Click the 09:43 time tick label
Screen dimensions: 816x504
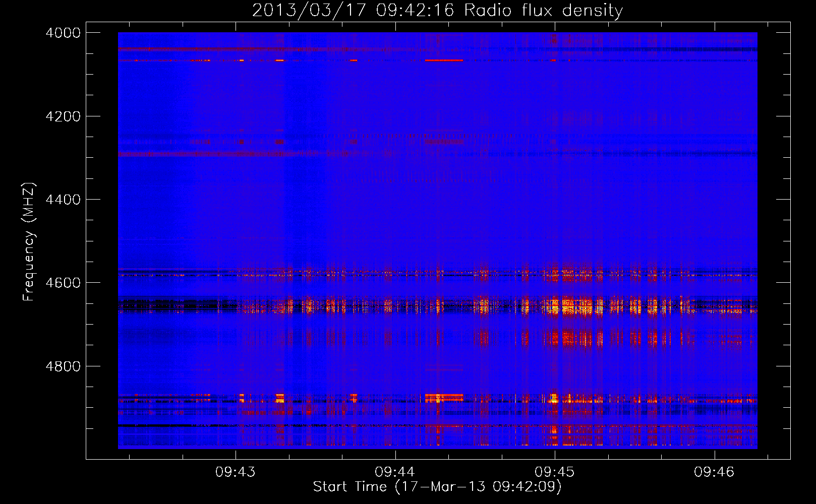[236, 472]
